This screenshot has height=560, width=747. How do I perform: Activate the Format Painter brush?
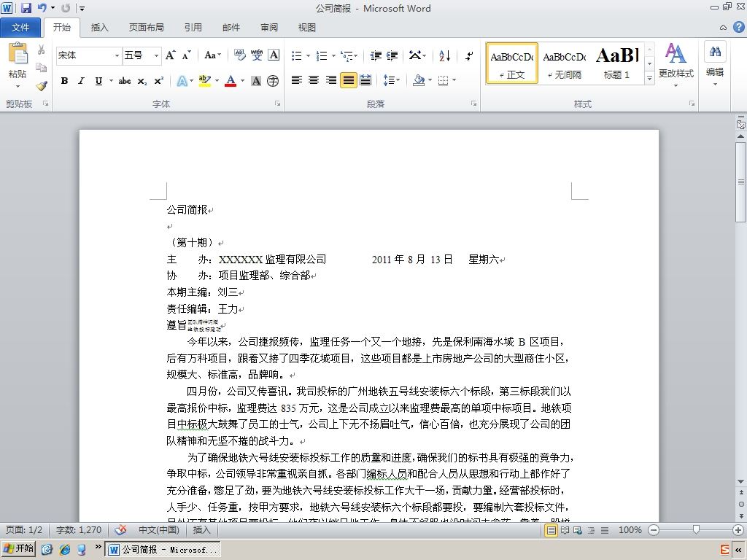click(42, 86)
